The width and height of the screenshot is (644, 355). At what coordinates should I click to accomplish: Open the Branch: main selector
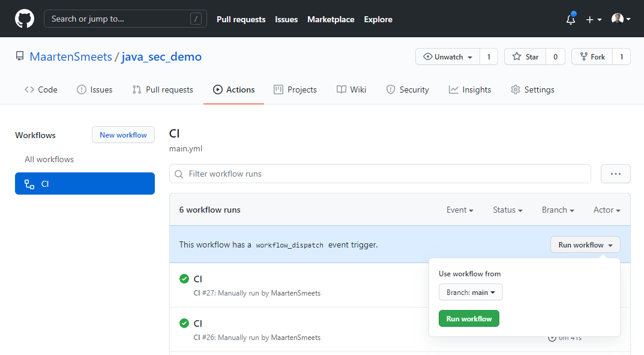tap(471, 293)
